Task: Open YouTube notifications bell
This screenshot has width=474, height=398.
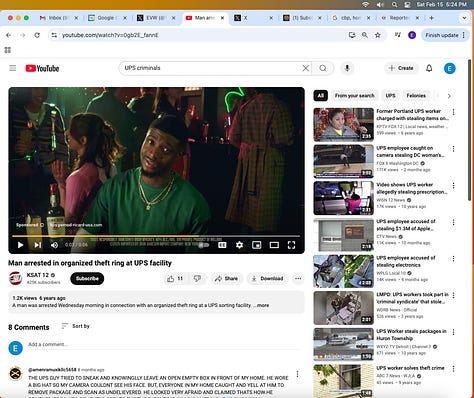Action: 429,68
